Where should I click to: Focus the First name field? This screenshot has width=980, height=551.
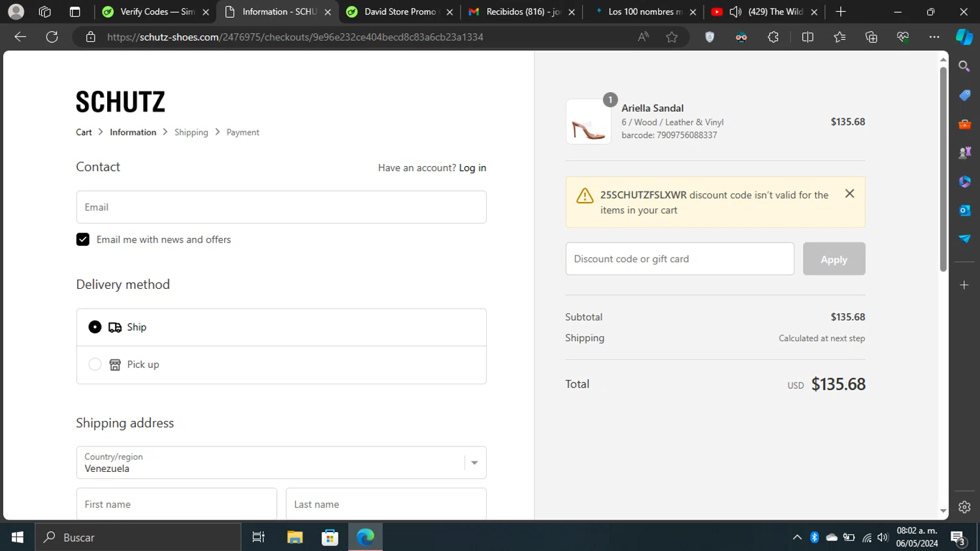pos(176,504)
